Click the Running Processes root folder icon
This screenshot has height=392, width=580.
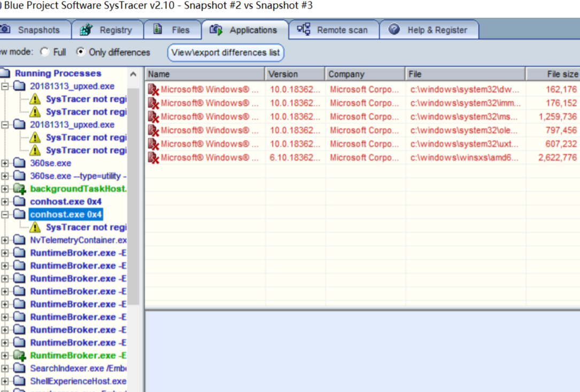(x=5, y=73)
